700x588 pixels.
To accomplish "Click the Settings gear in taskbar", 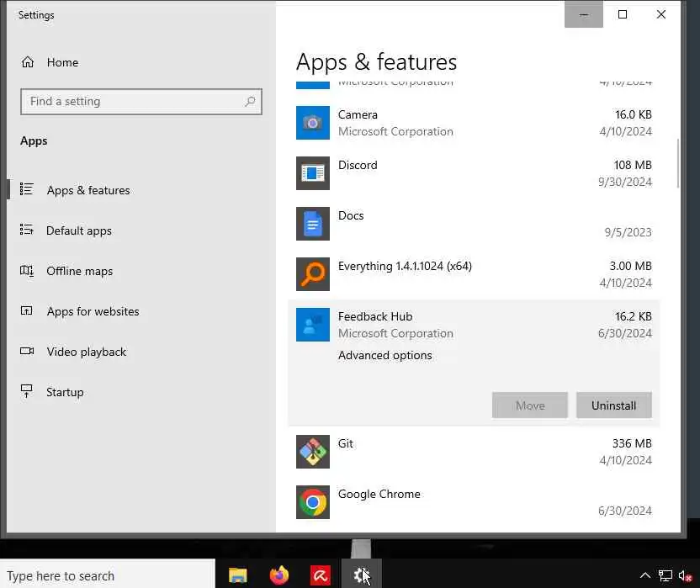I will coord(362,575).
